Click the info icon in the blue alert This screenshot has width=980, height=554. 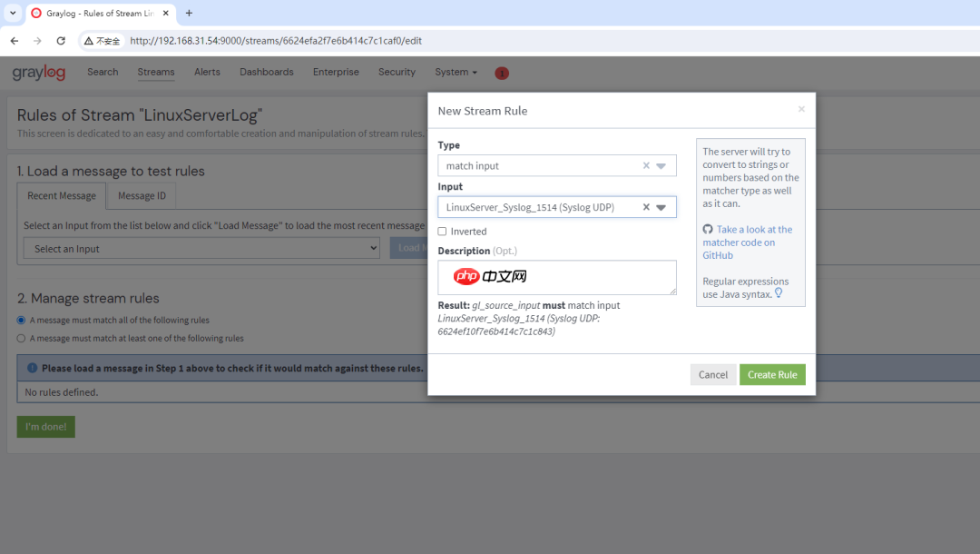(32, 368)
